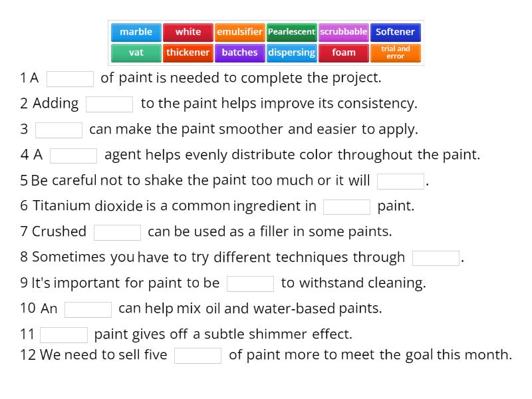532x399 pixels.
Task: Select the red "foam" tile
Action: pyautogui.click(x=344, y=52)
